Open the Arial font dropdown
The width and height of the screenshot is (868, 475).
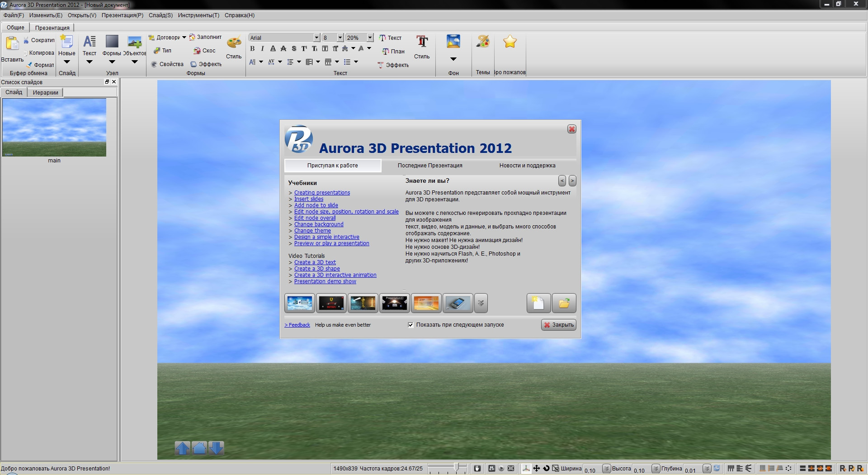point(316,38)
